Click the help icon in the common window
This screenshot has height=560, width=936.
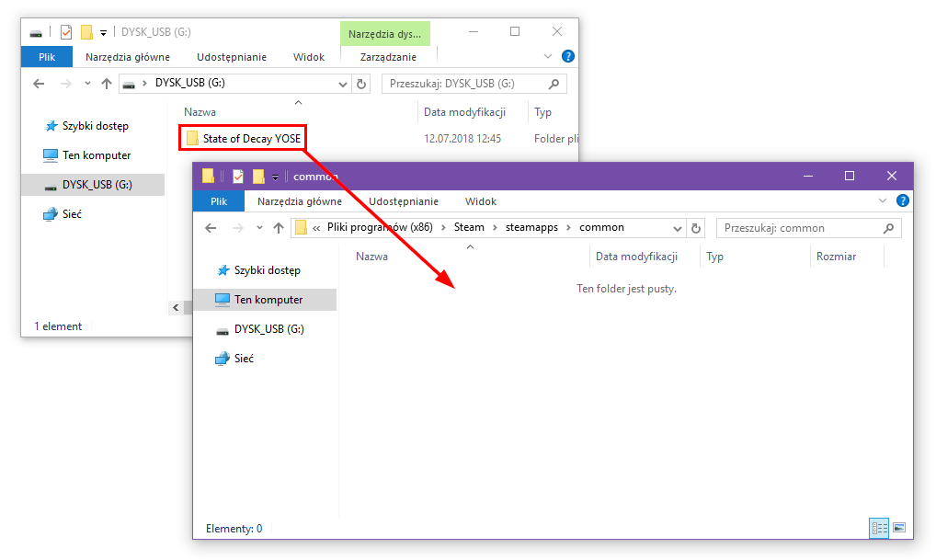pos(903,201)
